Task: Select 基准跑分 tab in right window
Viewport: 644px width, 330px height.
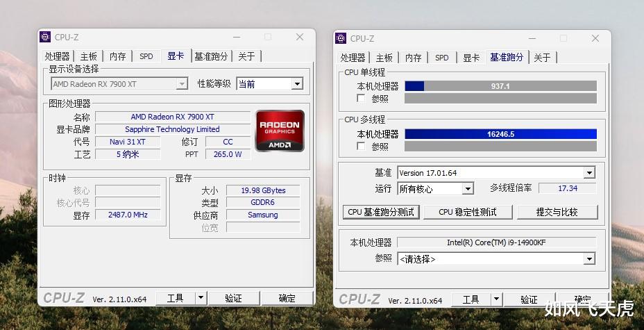Action: 507,57
